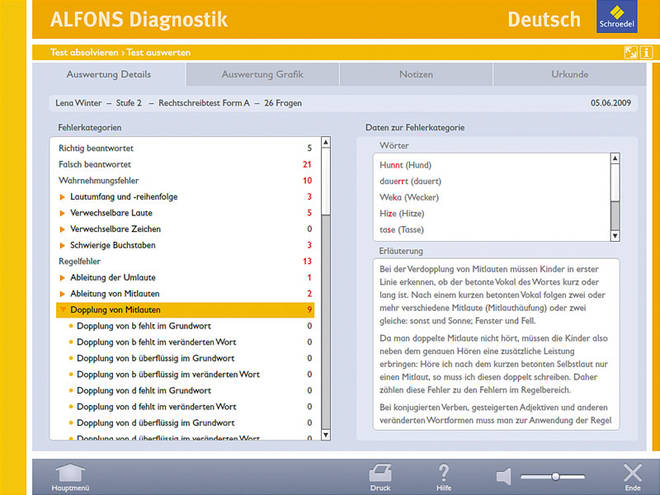Screen dimensions: 660x495
Task: Open the Notizen tab
Action: coord(416,75)
